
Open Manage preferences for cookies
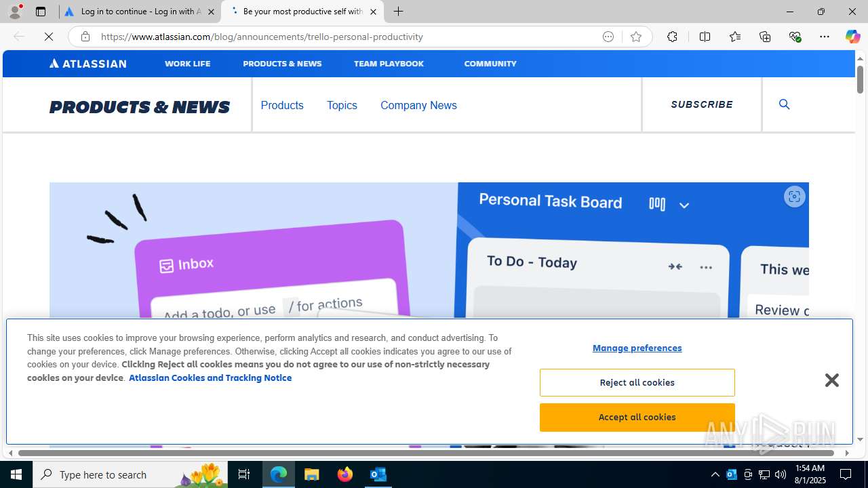tap(637, 348)
